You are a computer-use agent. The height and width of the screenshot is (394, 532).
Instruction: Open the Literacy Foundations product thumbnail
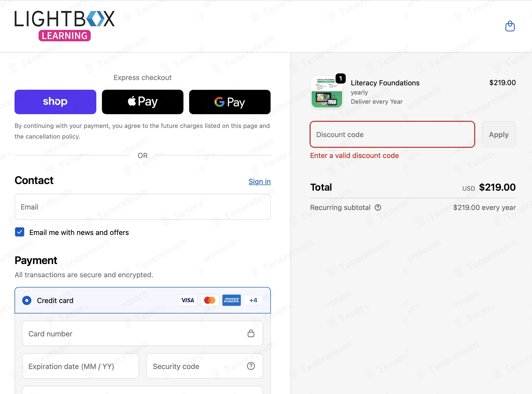327,92
